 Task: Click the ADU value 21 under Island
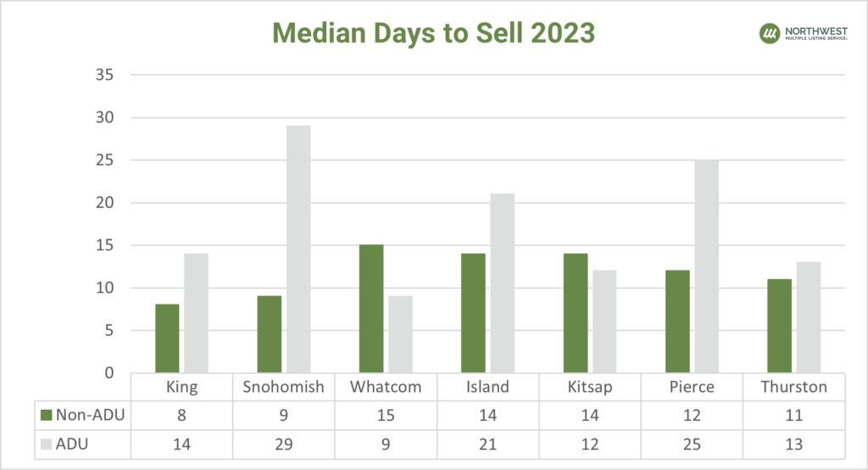point(488,443)
